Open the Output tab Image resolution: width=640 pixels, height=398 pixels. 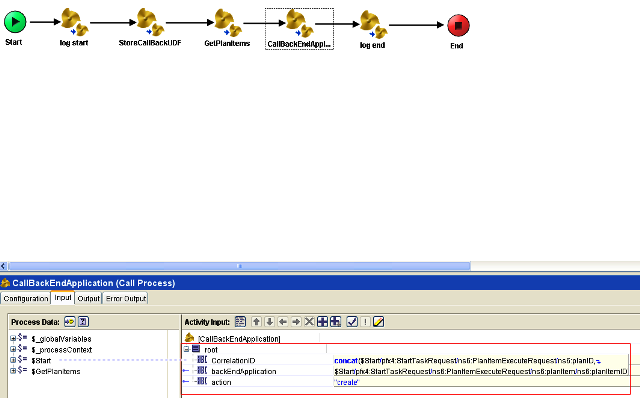[x=89, y=298]
